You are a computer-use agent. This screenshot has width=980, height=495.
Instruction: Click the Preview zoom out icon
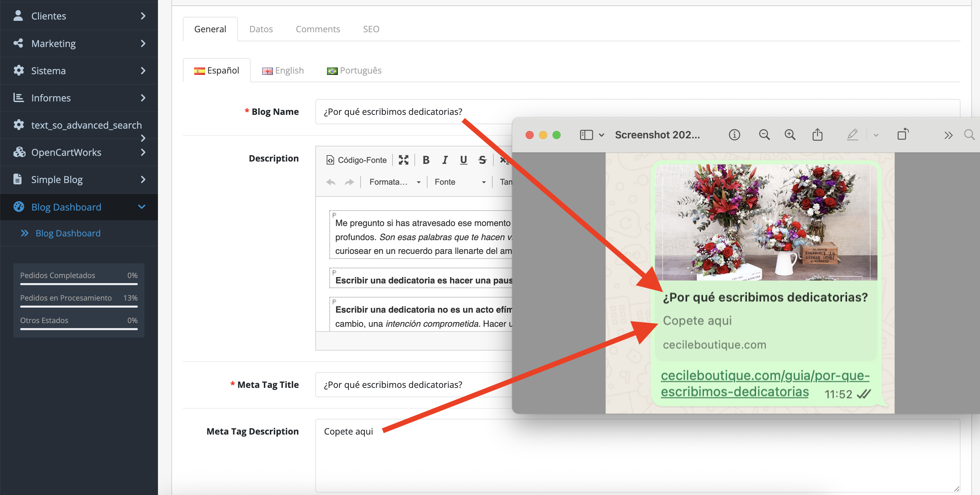[x=764, y=135]
